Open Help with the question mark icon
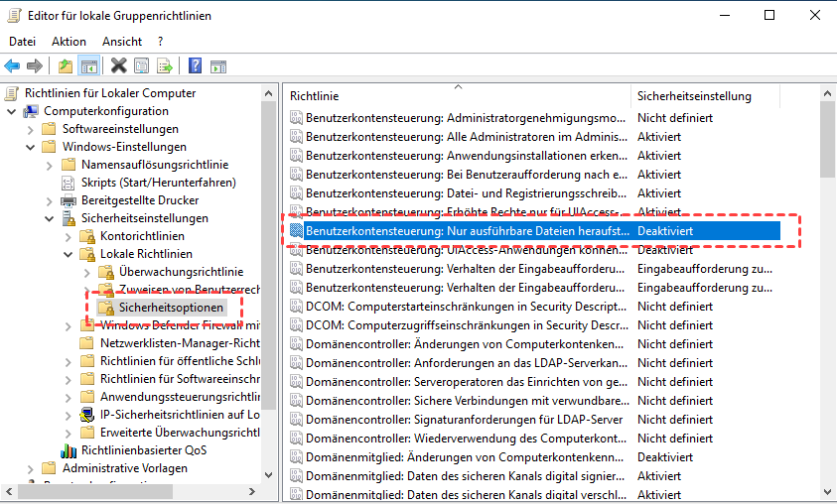The height and width of the screenshot is (504, 837). pos(196,66)
